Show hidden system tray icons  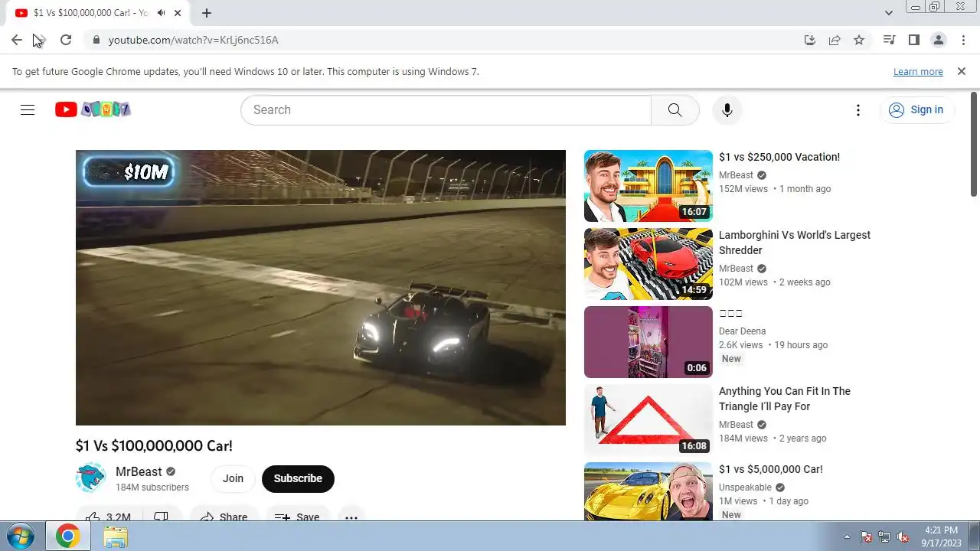(x=847, y=536)
